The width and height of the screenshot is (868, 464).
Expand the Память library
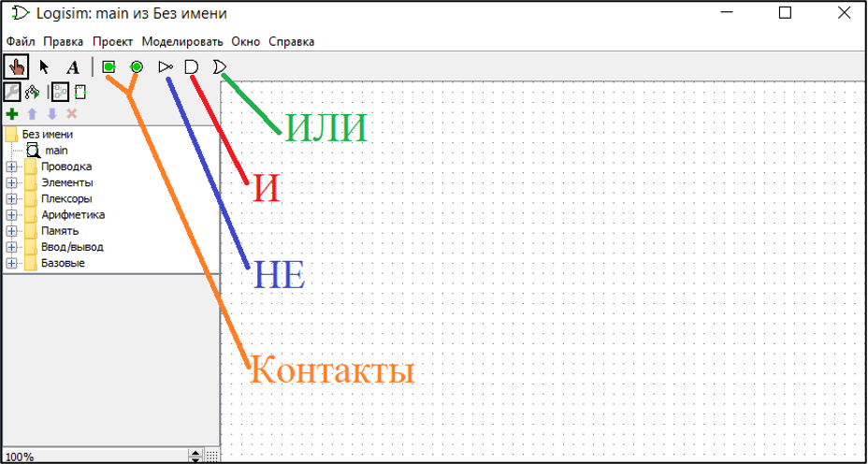point(11,231)
